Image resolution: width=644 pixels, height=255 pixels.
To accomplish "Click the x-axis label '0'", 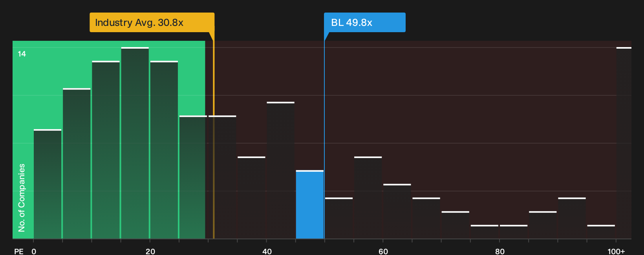I will tap(34, 251).
